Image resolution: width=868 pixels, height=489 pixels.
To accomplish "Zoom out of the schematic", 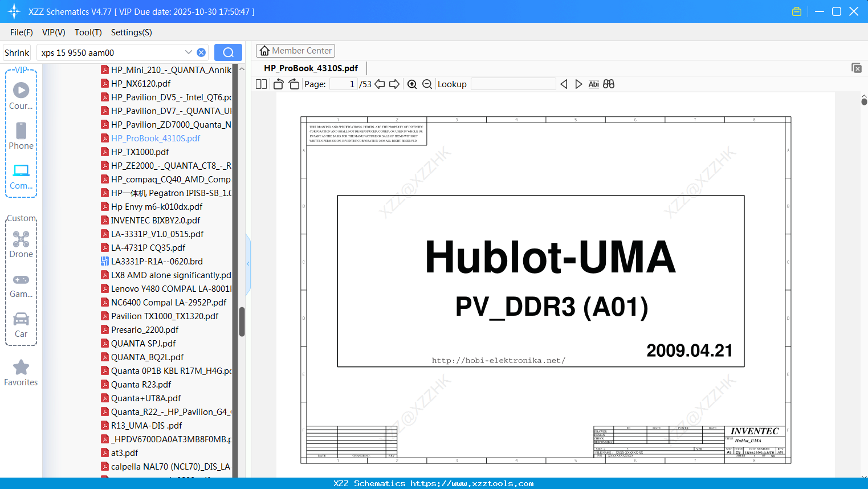I will tap(427, 84).
